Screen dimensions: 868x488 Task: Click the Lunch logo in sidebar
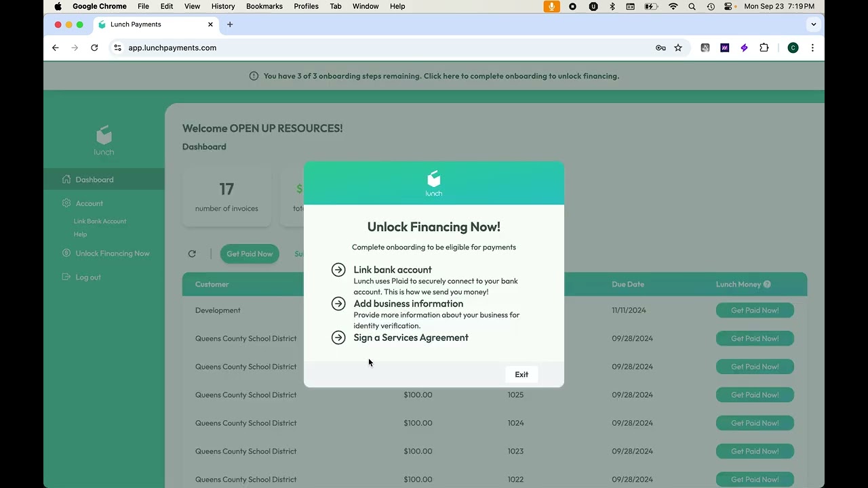tap(104, 140)
